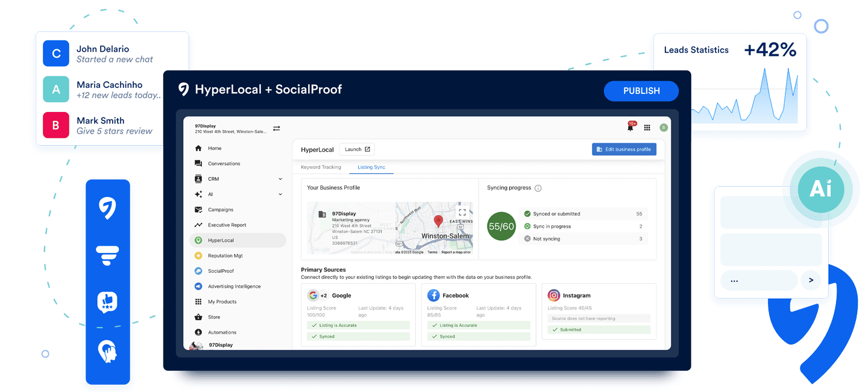The height and width of the screenshot is (392, 868).
Task: Click the Launch button
Action: 357,149
